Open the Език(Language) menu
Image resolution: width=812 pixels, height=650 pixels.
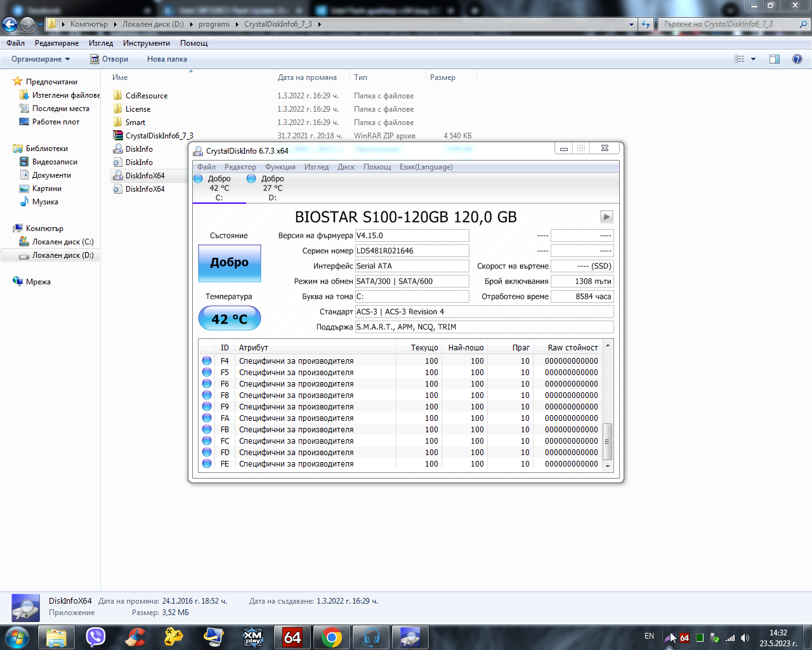point(426,167)
